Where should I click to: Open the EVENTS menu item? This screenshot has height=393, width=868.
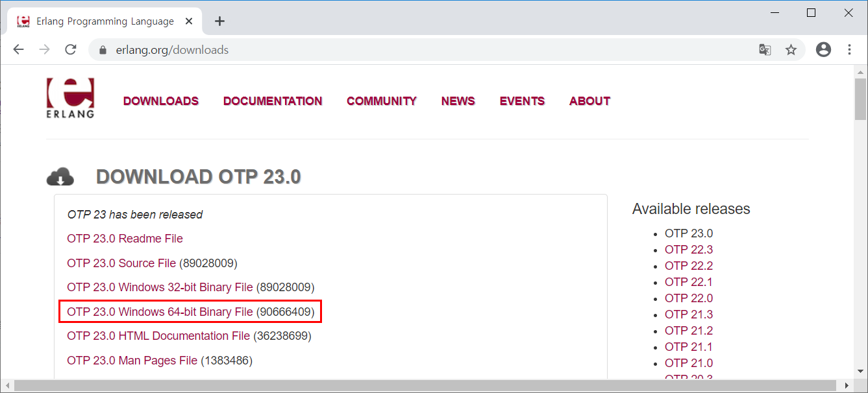coord(522,101)
